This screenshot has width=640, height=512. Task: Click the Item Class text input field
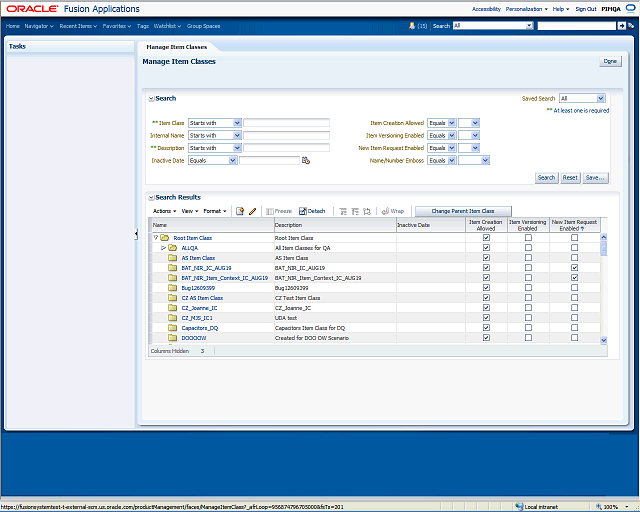pyautogui.click(x=287, y=123)
